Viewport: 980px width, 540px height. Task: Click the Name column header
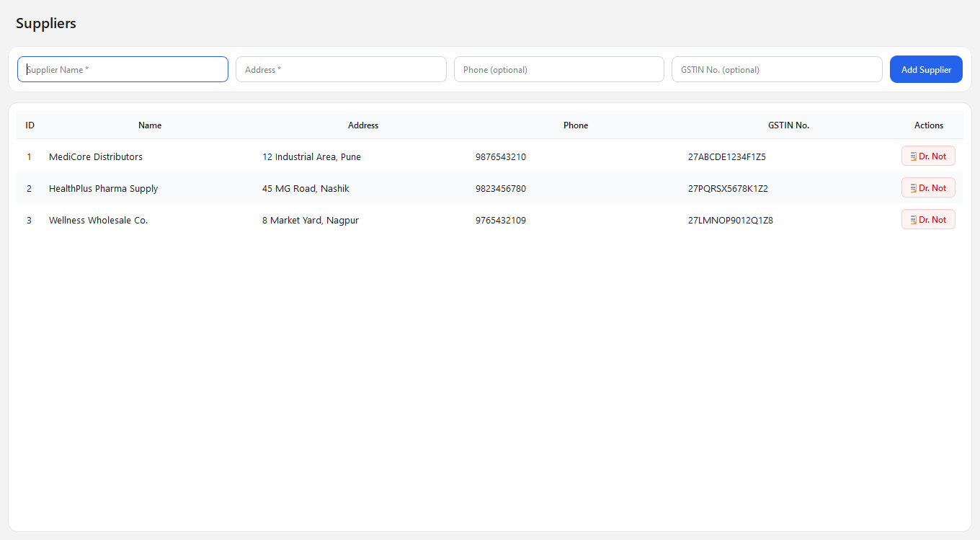click(x=150, y=125)
